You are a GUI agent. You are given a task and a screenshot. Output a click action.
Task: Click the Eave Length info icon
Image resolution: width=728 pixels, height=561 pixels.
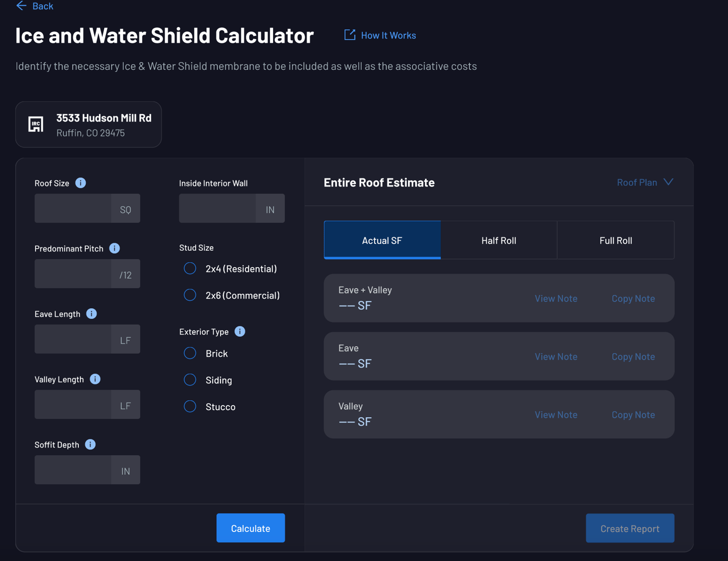[x=91, y=314]
